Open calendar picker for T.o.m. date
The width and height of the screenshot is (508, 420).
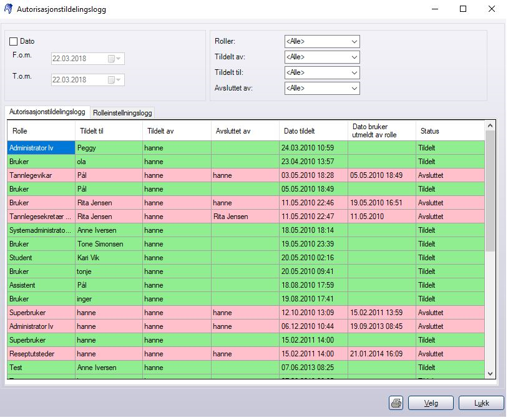(x=114, y=80)
